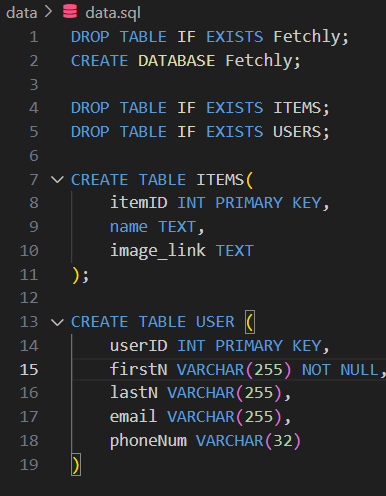Collapse the CREATE TABLE ITEMS block
Screen dimensions: 386x496
pos(57,180)
